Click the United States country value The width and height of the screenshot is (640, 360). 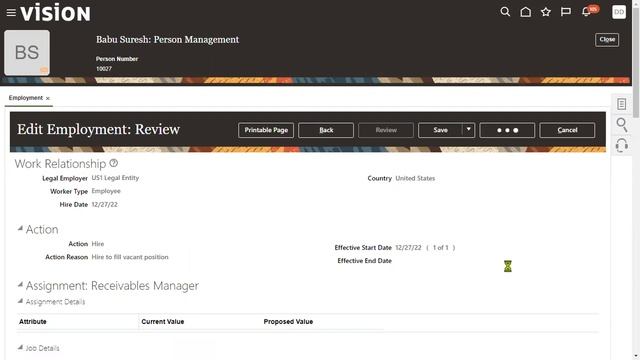point(415,178)
